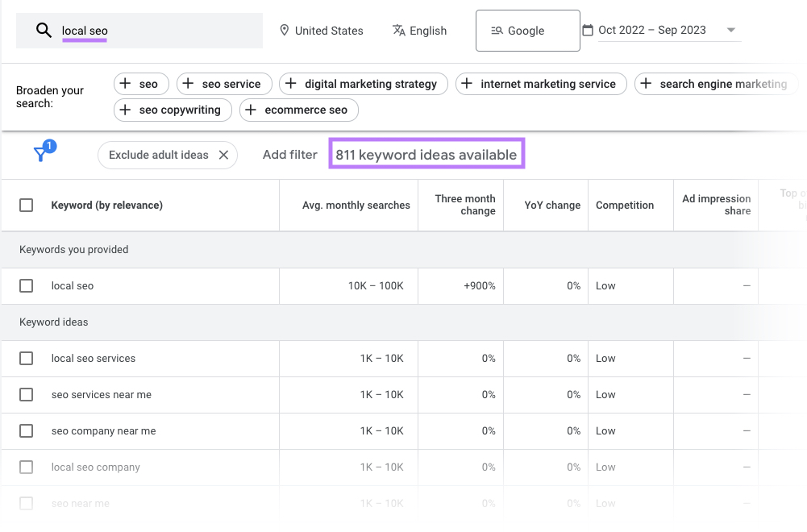Sort by the Competition column header
This screenshot has height=532, width=807.
click(625, 205)
